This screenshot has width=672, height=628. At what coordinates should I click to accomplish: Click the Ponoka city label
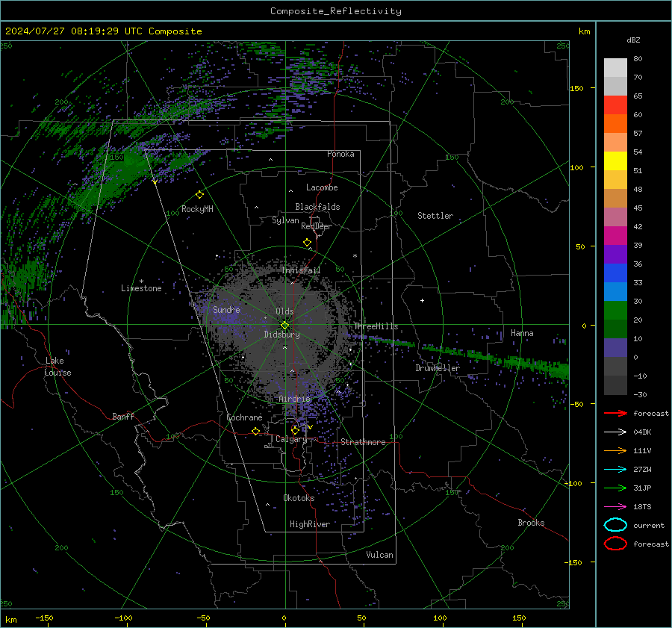[340, 154]
